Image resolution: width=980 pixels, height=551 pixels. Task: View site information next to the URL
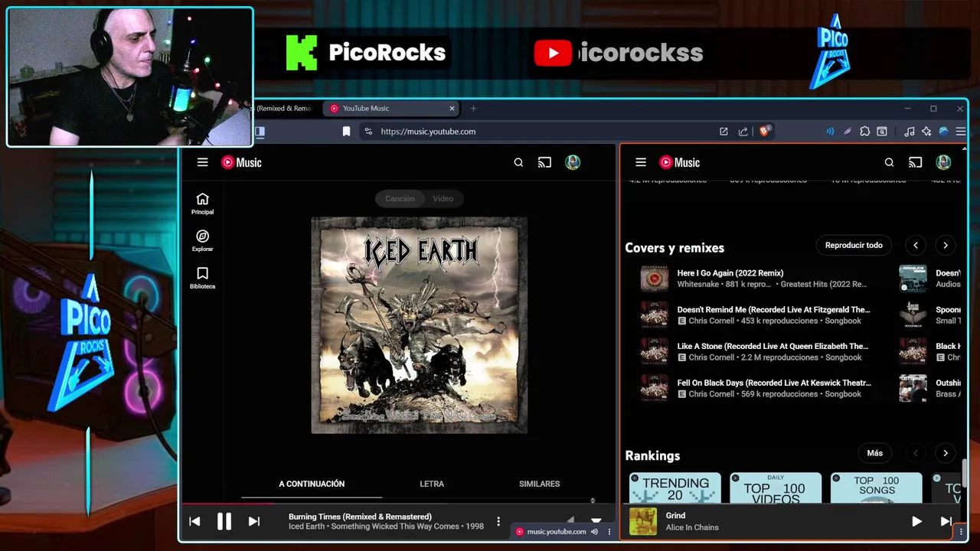point(368,132)
